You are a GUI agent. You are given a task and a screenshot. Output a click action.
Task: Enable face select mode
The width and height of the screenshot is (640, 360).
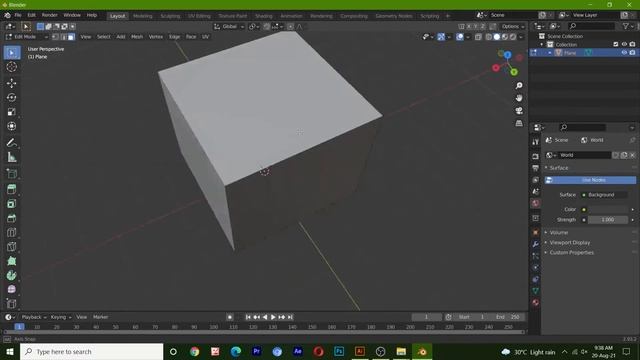pyautogui.click(x=71, y=37)
